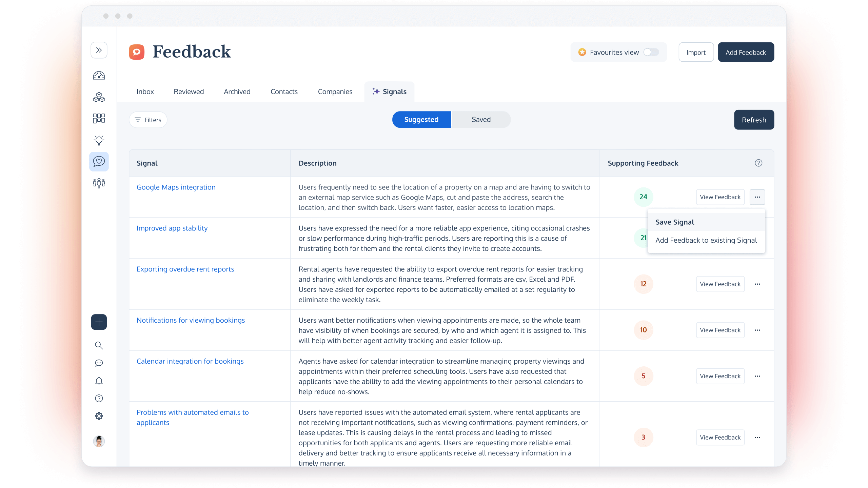Open the stacked cubes icon in sidebar
Image resolution: width=868 pixels, height=488 pixels.
tap(99, 97)
